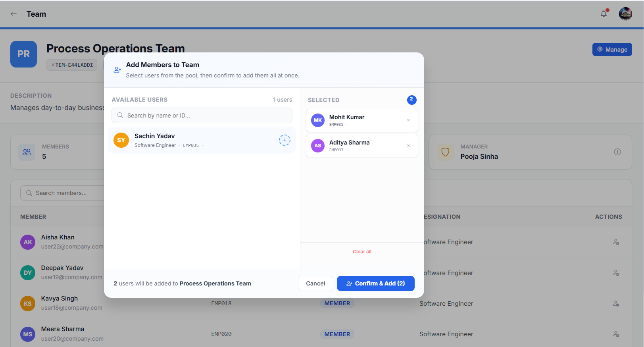The height and width of the screenshot is (347, 644).
Task: Click the manager name Pooja Sinha
Action: (x=479, y=156)
